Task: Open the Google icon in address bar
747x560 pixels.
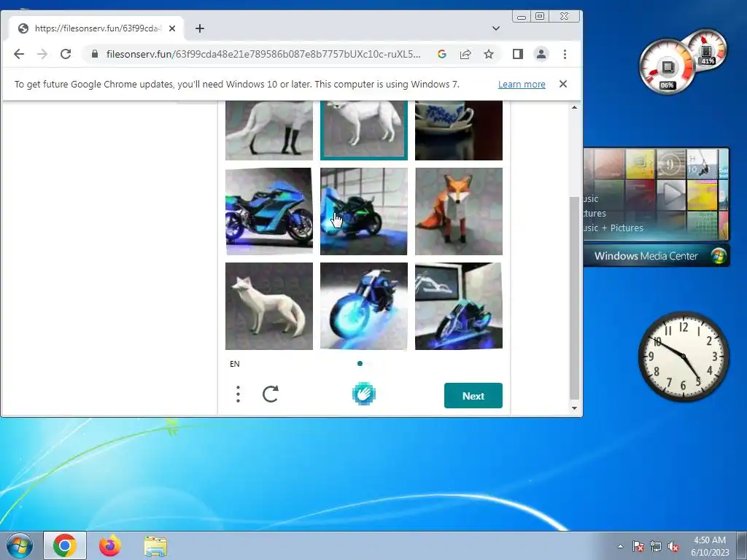Action: click(x=441, y=54)
